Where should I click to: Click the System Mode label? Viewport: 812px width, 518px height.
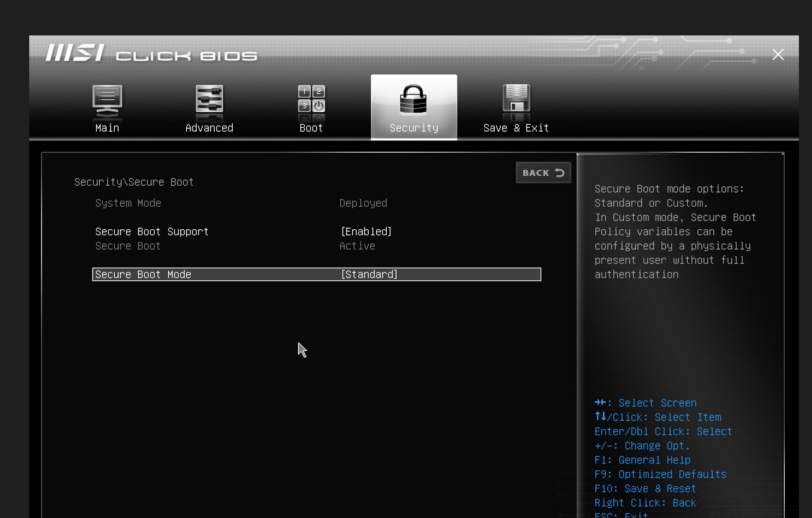pos(129,203)
